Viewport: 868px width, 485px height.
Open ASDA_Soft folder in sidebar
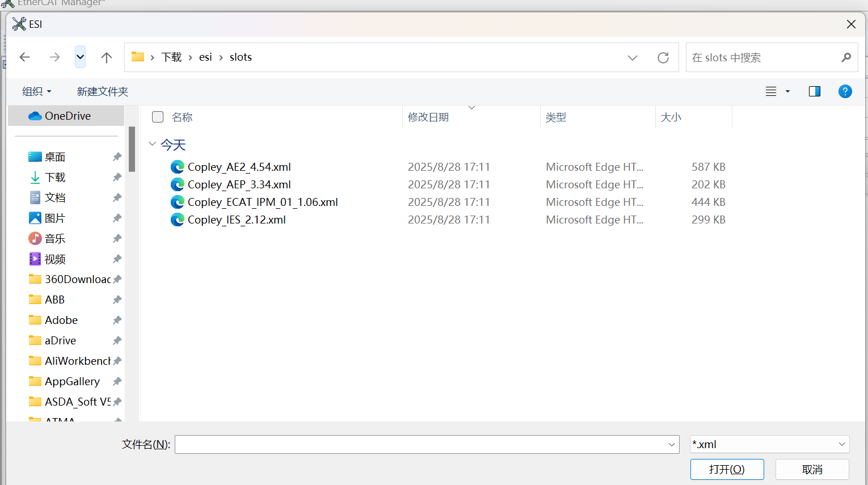point(69,402)
